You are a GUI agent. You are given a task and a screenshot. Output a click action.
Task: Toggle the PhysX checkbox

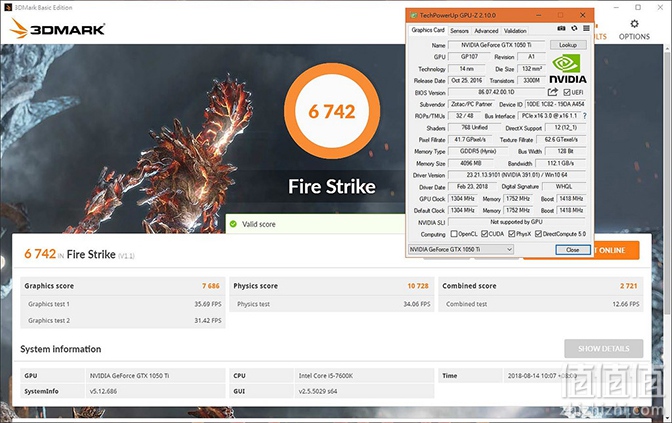[512, 234]
